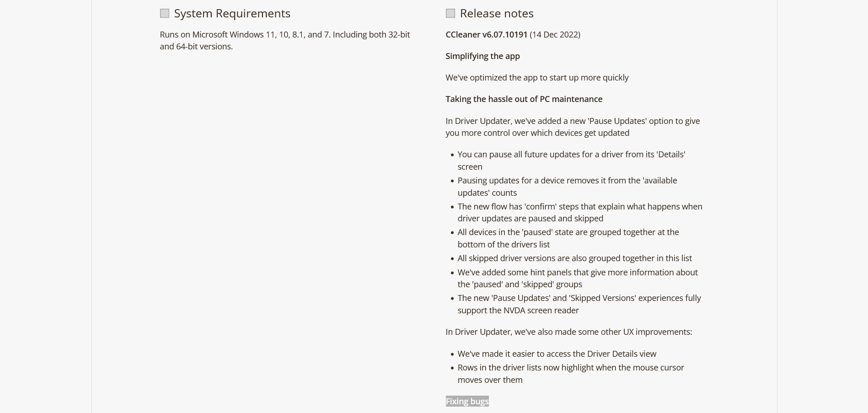868x413 pixels.
Task: Click the Windows 11, 10, 8.1 requirements paragraph
Action: point(284,40)
